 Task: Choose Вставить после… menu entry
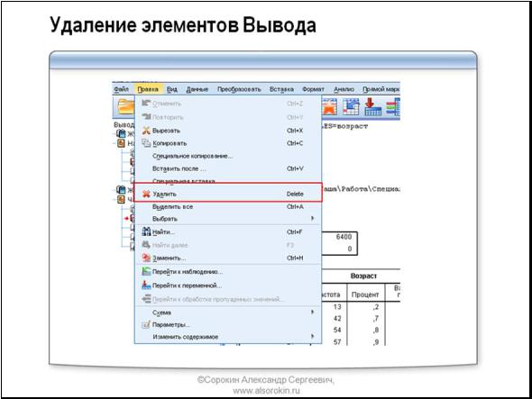227,168
